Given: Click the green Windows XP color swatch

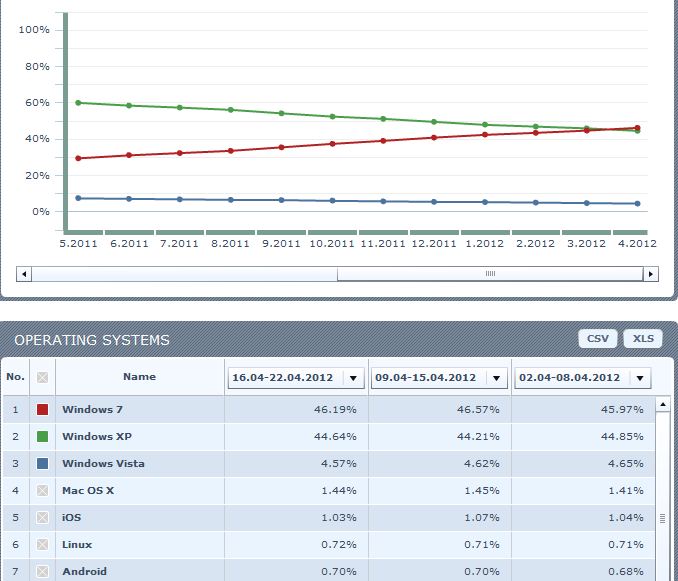Looking at the screenshot, I should pos(42,437).
